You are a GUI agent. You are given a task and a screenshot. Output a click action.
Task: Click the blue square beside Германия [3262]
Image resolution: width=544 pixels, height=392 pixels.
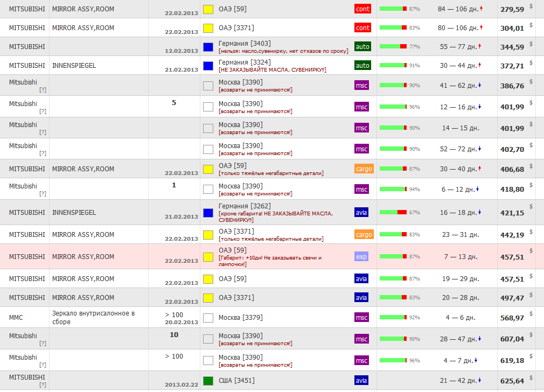(208, 213)
